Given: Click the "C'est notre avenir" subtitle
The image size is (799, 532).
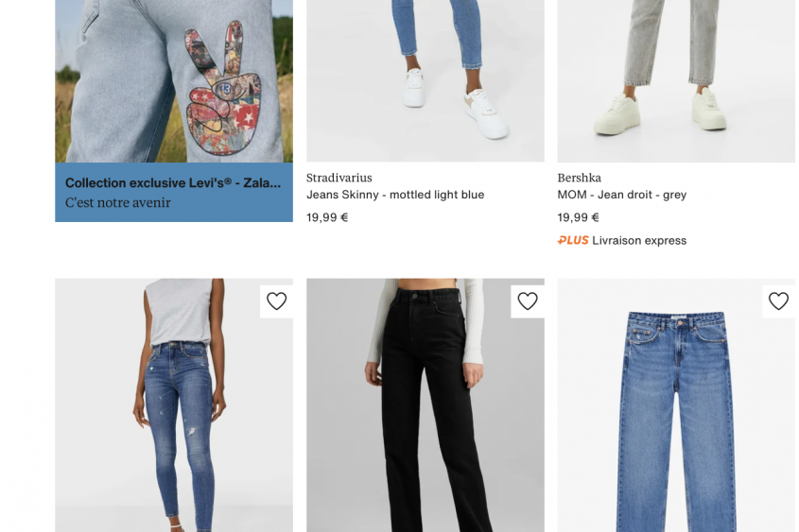Looking at the screenshot, I should (117, 202).
